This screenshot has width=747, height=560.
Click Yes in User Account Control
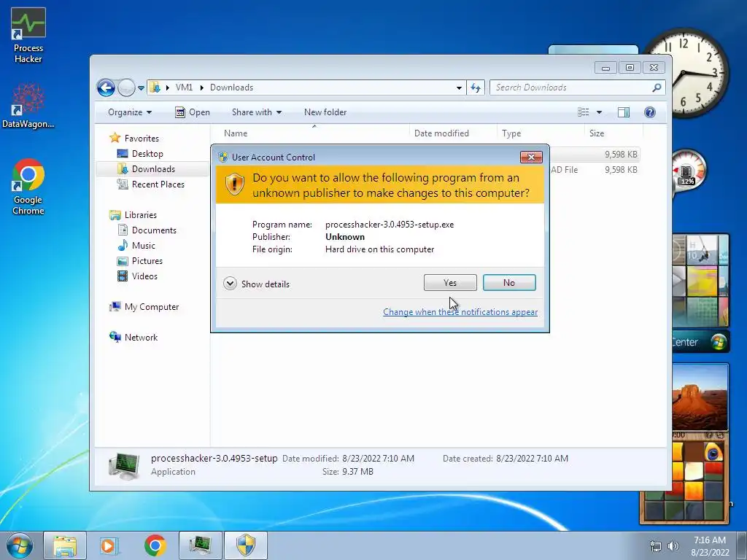pos(450,283)
